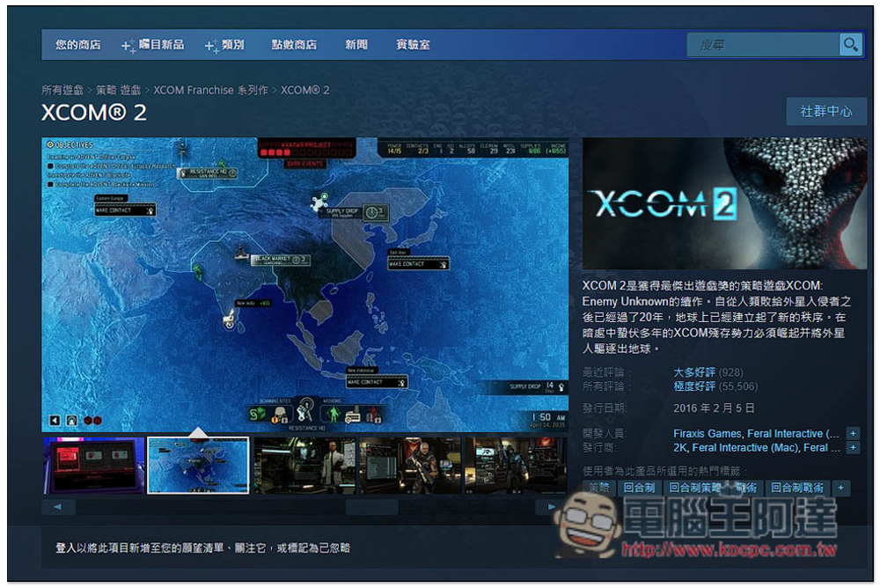
Task: Click the search magnifier icon
Action: pyautogui.click(x=850, y=44)
